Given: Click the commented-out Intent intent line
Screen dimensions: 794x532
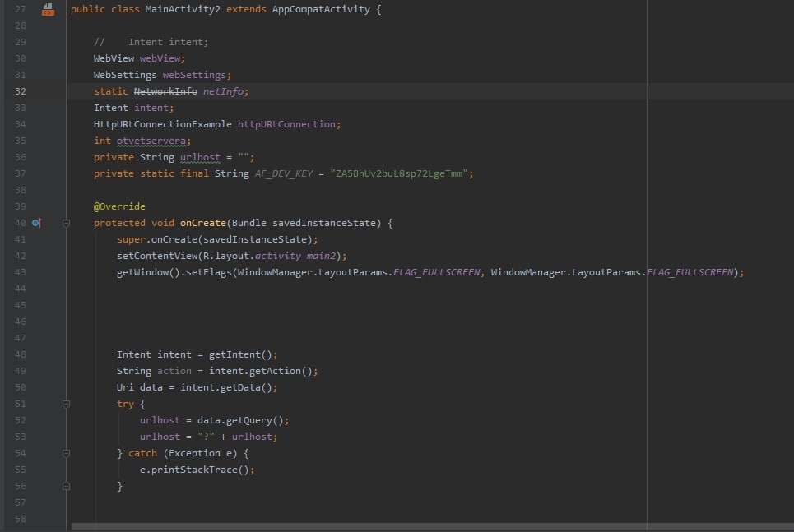Looking at the screenshot, I should pyautogui.click(x=151, y=42).
